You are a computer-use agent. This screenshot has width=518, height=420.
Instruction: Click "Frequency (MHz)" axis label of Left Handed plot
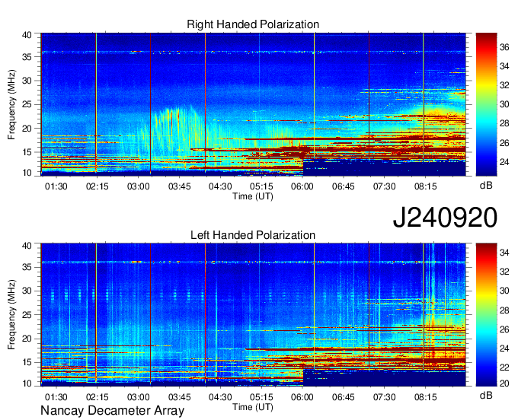click(11, 315)
